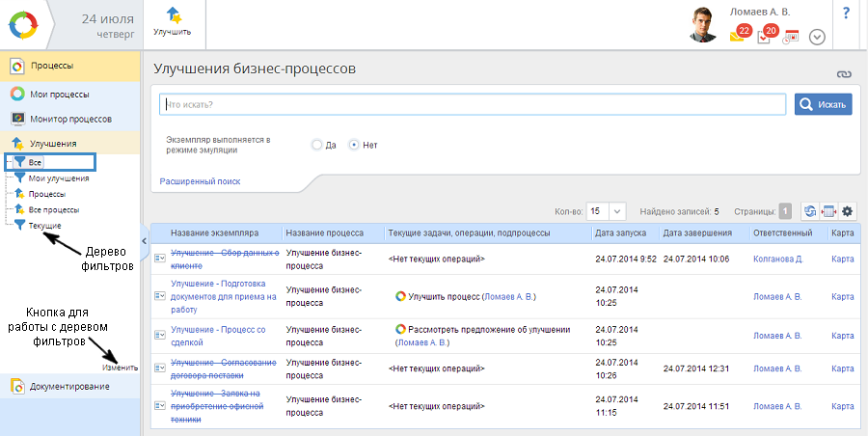Focus the Что искать search field
The height and width of the screenshot is (436, 868).
pos(473,104)
